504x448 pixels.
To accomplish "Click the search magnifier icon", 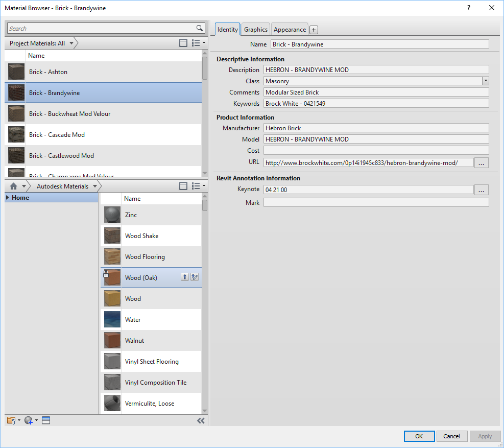I will tap(200, 28).
